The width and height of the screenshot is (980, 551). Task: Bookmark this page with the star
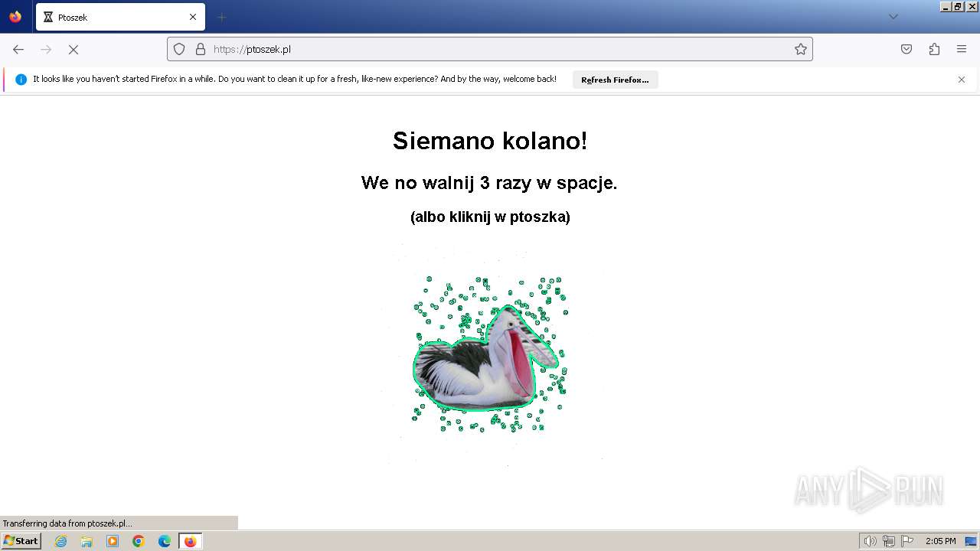[x=801, y=49]
